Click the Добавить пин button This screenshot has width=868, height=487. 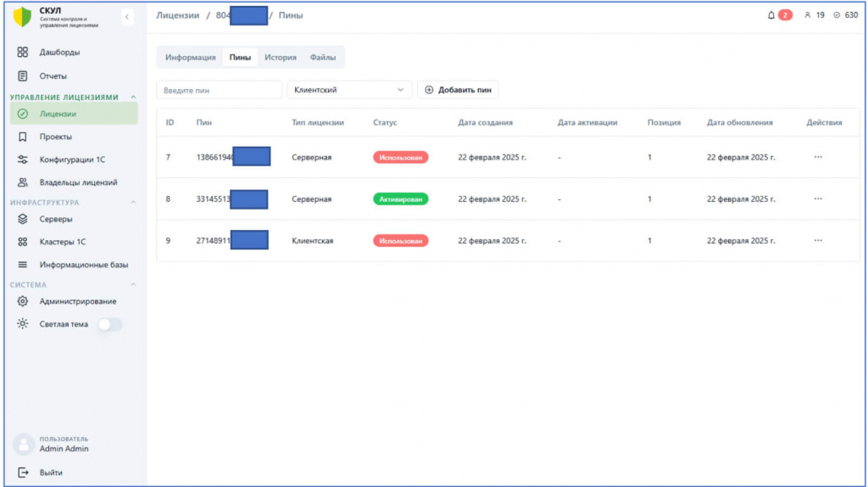[x=458, y=90]
